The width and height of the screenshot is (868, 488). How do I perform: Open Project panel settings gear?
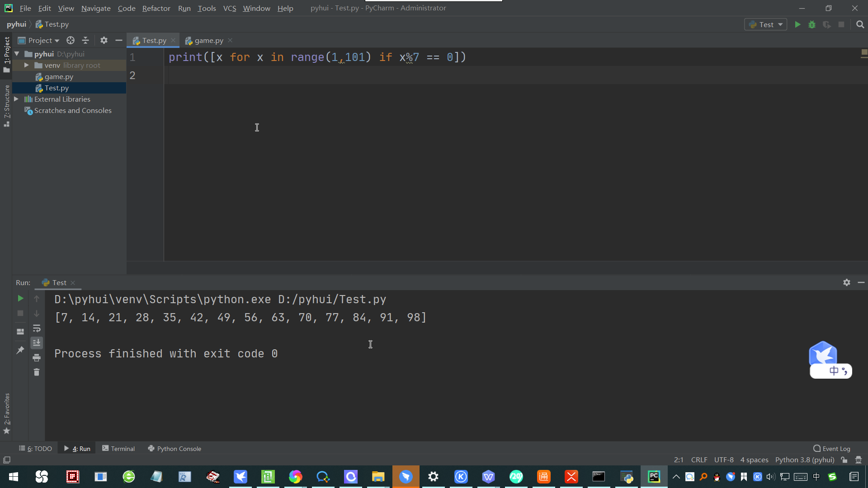104,40
